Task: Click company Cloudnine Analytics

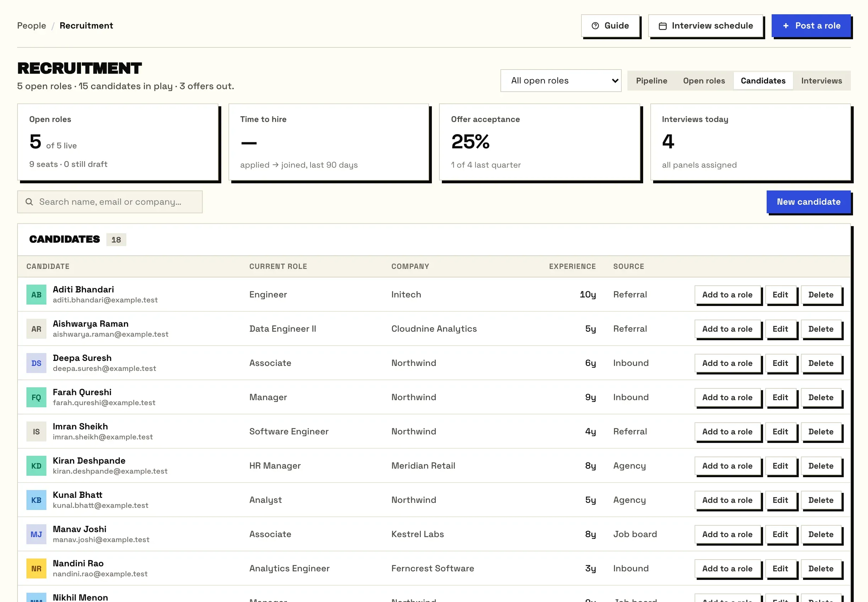Action: tap(434, 329)
